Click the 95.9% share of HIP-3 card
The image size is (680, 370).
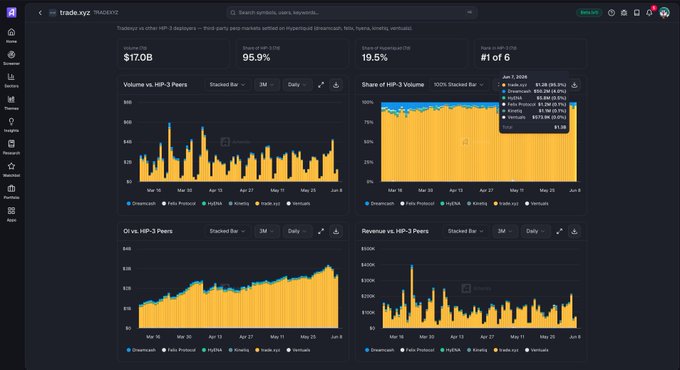pyautogui.click(x=292, y=53)
